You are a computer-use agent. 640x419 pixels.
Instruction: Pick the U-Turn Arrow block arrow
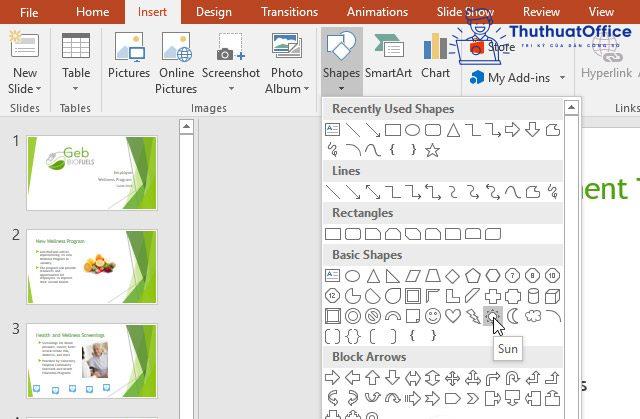(512, 378)
